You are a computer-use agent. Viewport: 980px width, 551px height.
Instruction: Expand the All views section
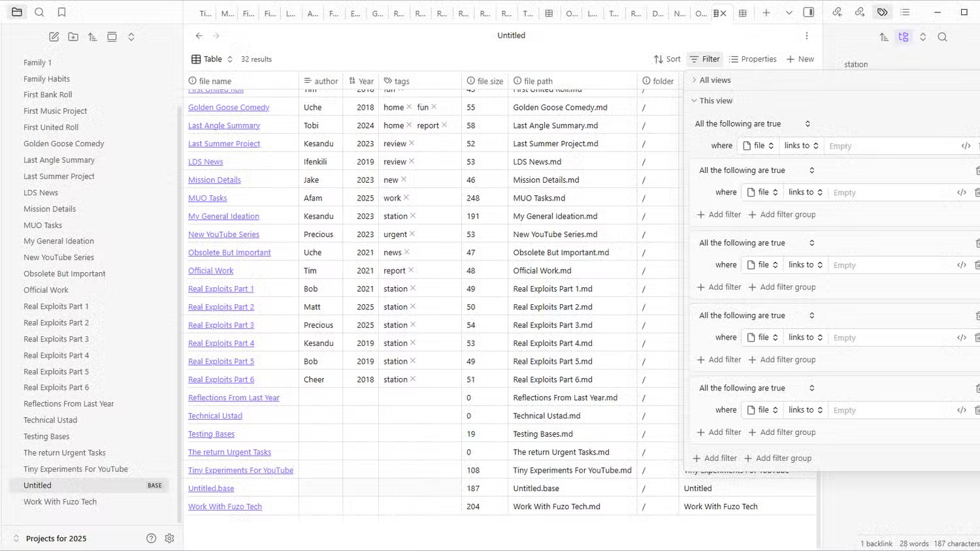(715, 80)
